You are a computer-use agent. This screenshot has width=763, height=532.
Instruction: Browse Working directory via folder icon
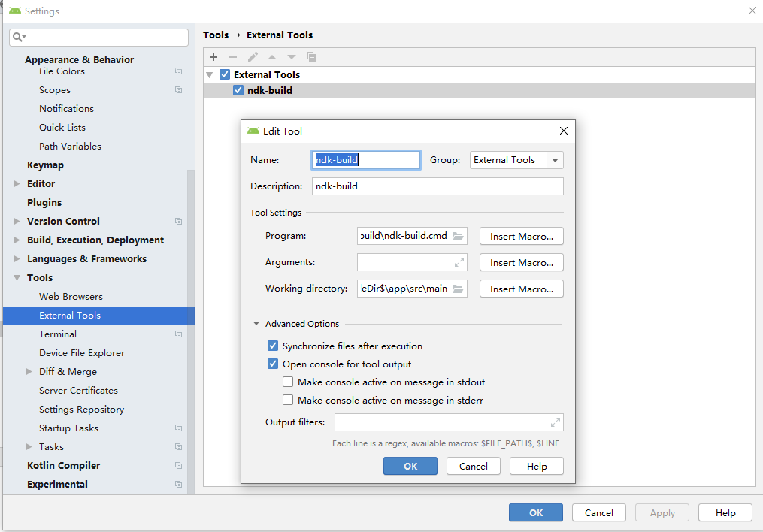click(458, 289)
